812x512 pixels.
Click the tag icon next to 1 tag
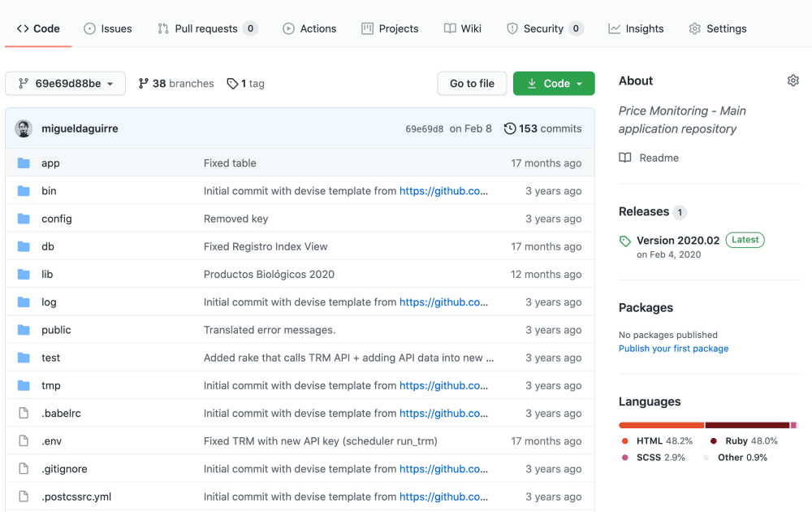pyautogui.click(x=232, y=84)
